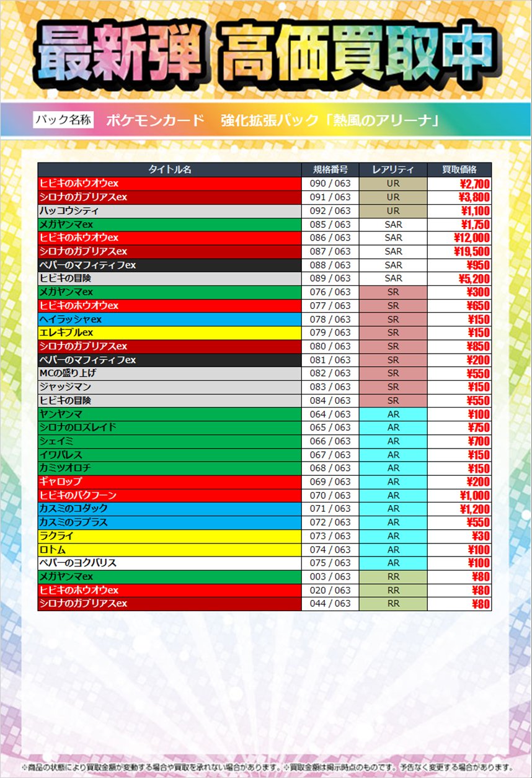Click the ヘイラッシャex title cell
This screenshot has height=778, width=532.
[x=170, y=320]
